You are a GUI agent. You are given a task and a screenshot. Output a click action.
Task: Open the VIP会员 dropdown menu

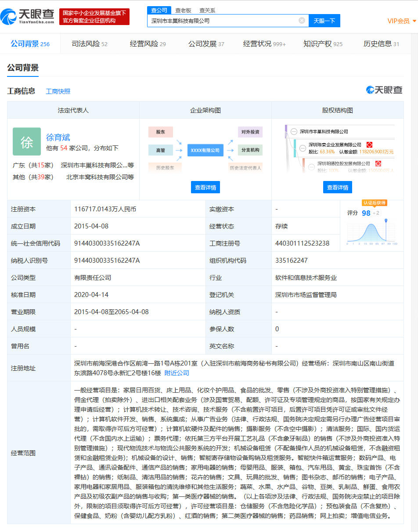402,21
